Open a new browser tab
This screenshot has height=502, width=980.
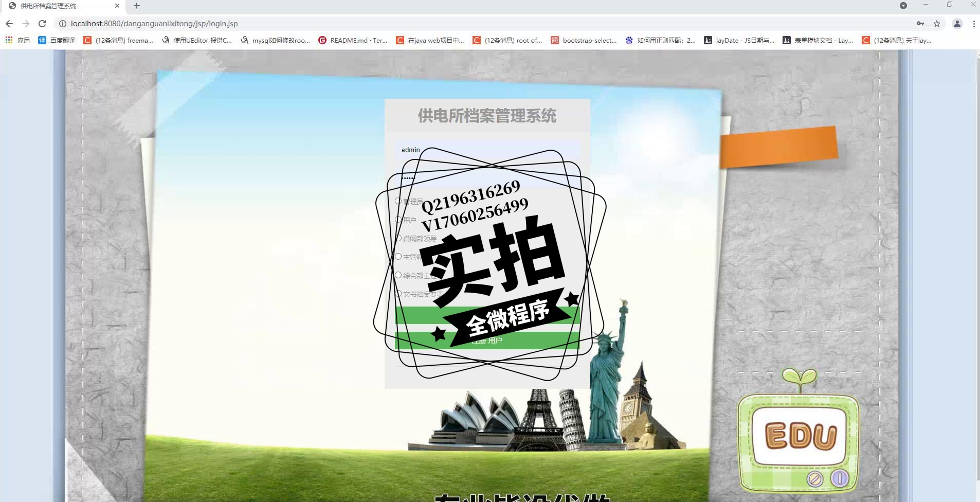pos(137,6)
